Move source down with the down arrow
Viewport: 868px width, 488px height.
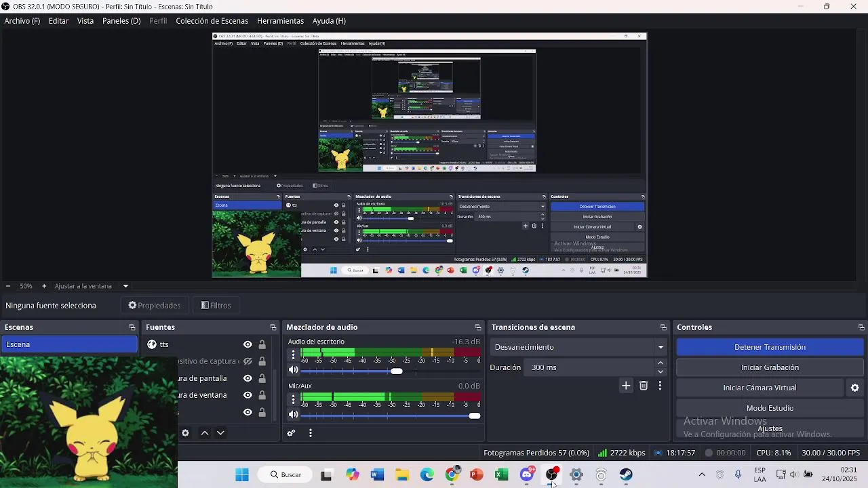click(x=220, y=433)
